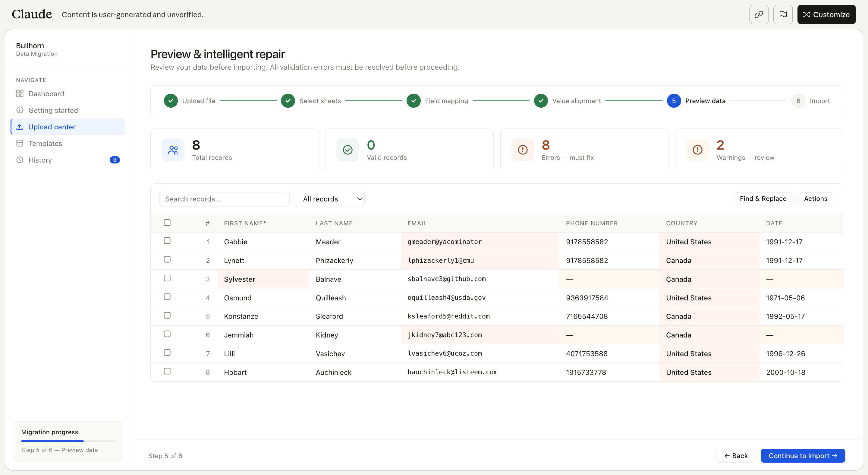Open Getting started page
This screenshot has width=868, height=475.
[x=68, y=110]
